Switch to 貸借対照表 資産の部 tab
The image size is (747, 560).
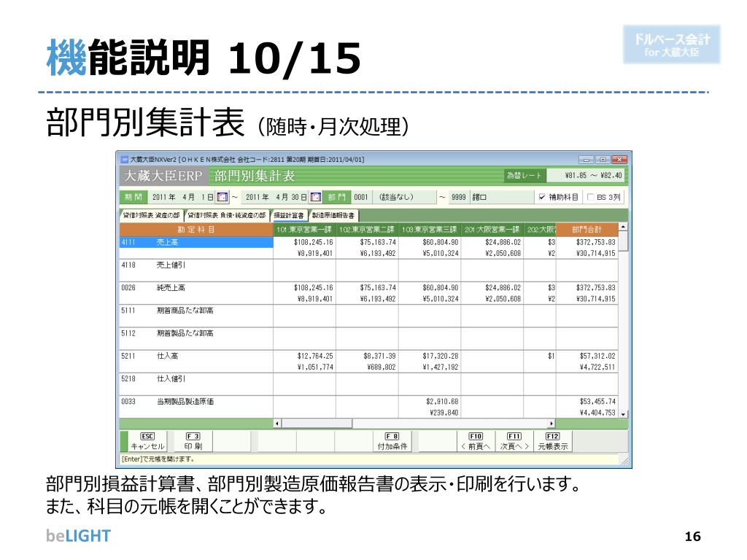click(152, 215)
